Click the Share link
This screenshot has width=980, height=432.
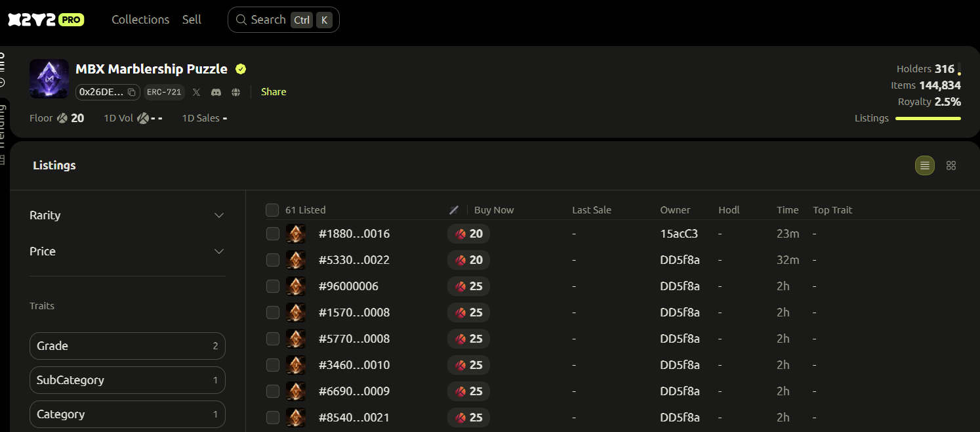[x=274, y=92]
